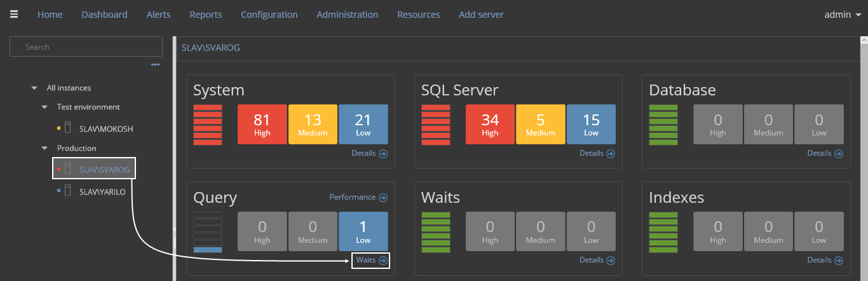Click the yellow SQL Server 5 Medium tile
868x281 pixels.
click(x=540, y=125)
